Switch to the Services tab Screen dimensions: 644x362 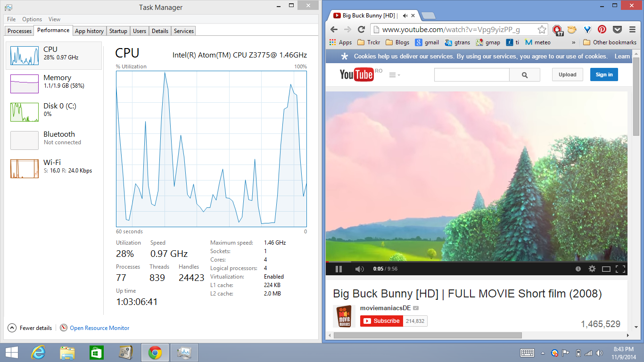(183, 31)
